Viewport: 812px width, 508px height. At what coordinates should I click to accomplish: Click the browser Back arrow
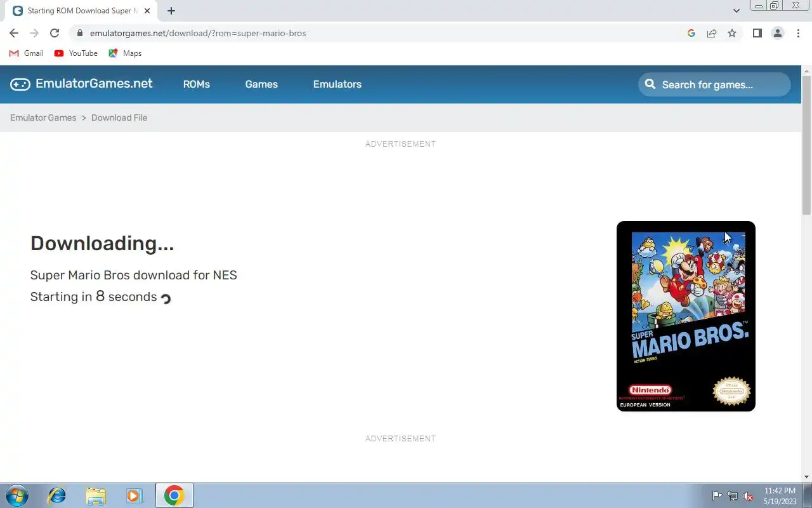click(x=14, y=33)
